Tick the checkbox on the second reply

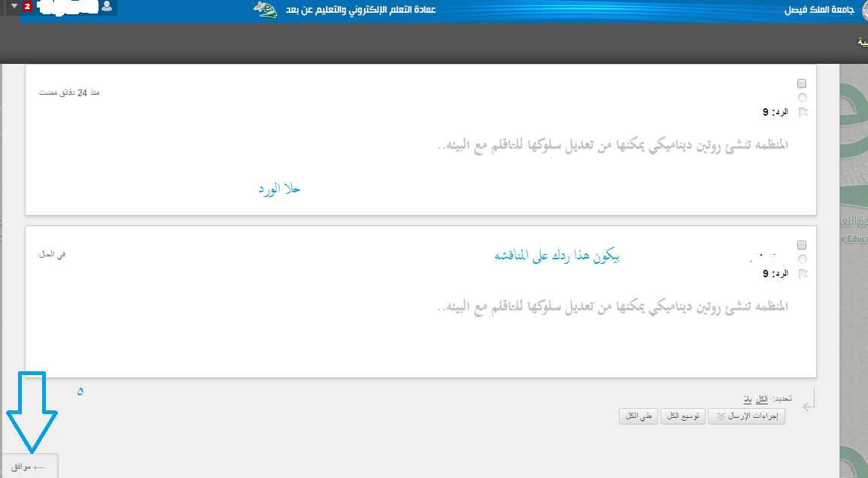point(802,245)
